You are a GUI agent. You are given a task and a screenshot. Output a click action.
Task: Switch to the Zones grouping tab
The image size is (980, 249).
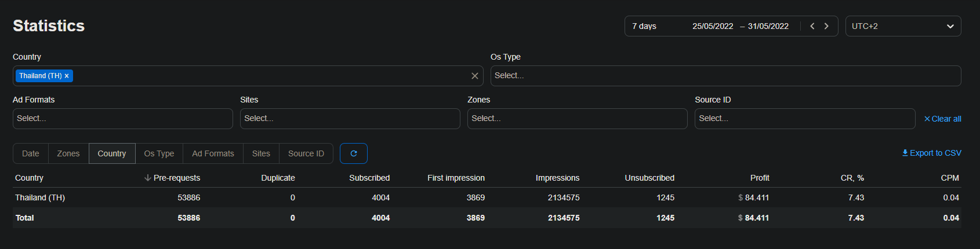click(68, 153)
